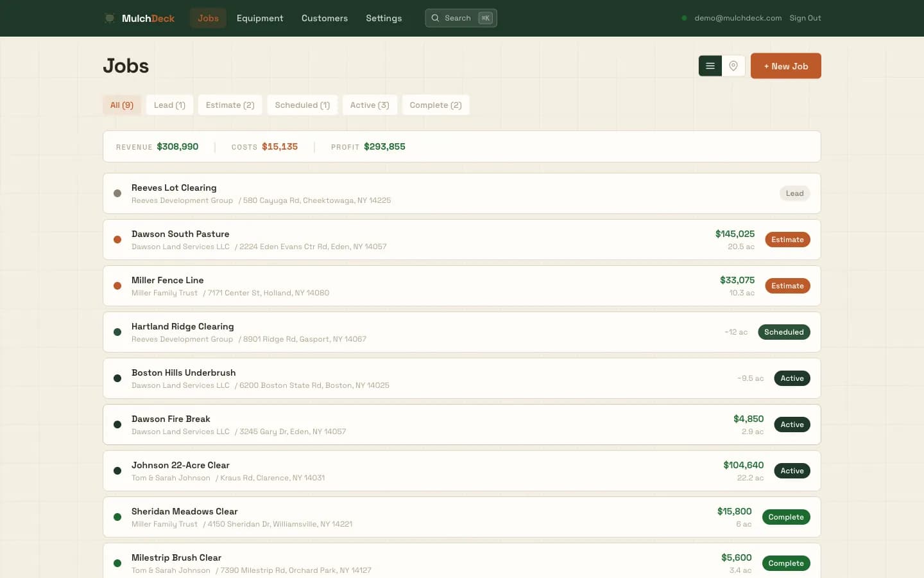This screenshot has height=578, width=924.
Task: Click the $5,600 amount
Action: (x=736, y=557)
